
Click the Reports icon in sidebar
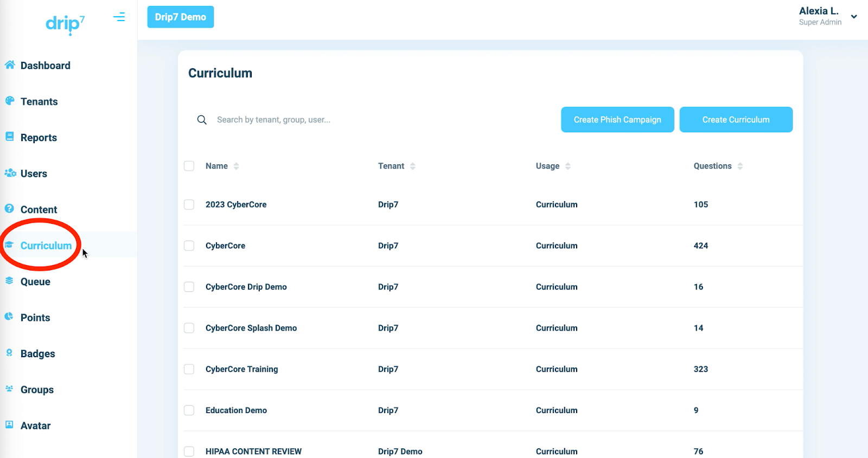[x=10, y=137]
